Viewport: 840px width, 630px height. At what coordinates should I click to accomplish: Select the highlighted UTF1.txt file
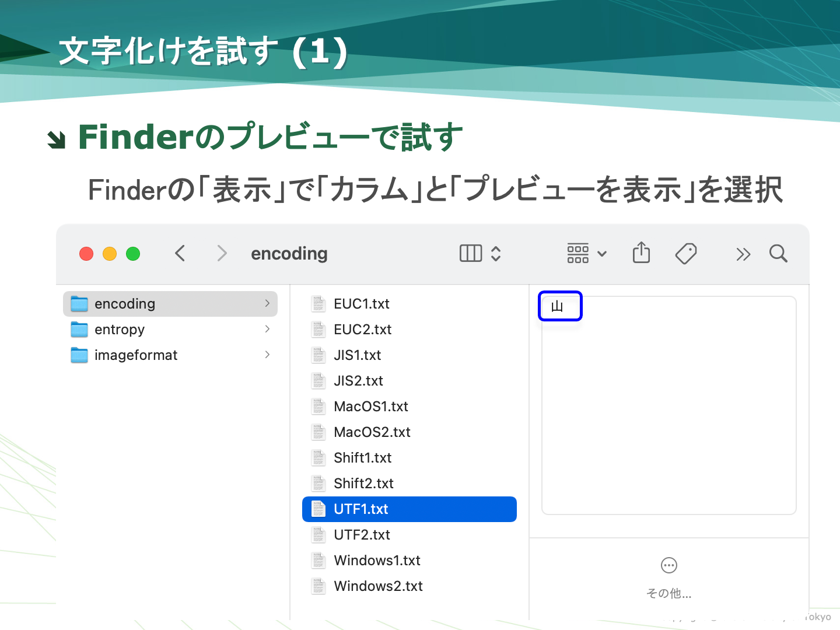click(409, 509)
